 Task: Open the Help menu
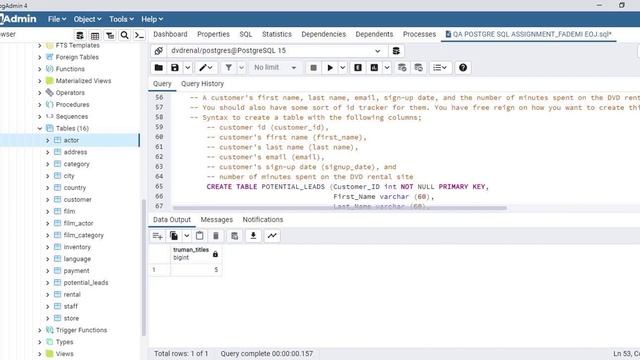point(152,19)
